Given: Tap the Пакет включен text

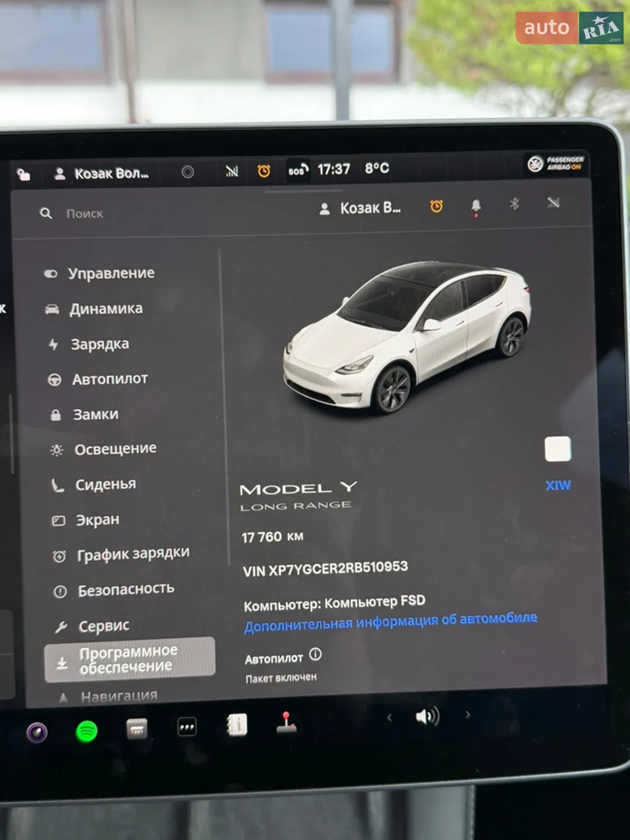Looking at the screenshot, I should 281,678.
